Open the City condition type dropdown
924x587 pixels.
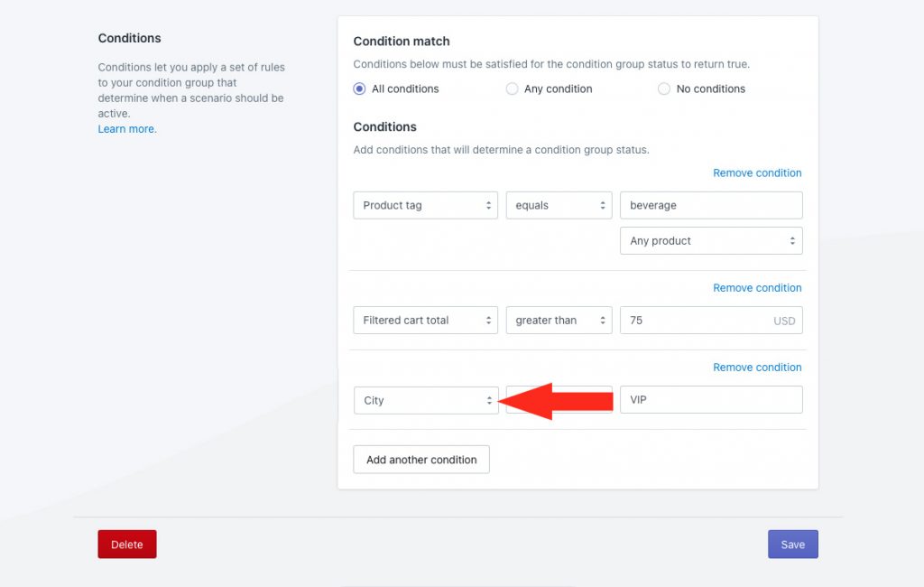(426, 401)
